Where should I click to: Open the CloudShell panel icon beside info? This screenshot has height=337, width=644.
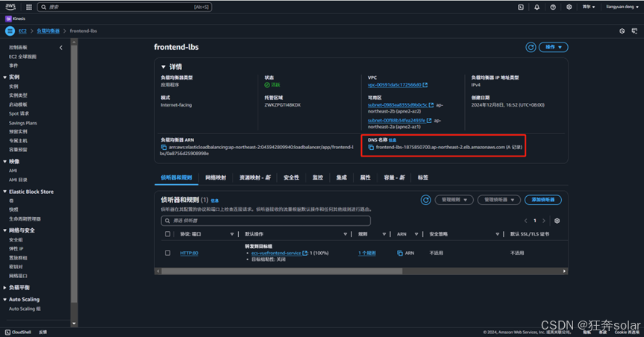[634, 31]
